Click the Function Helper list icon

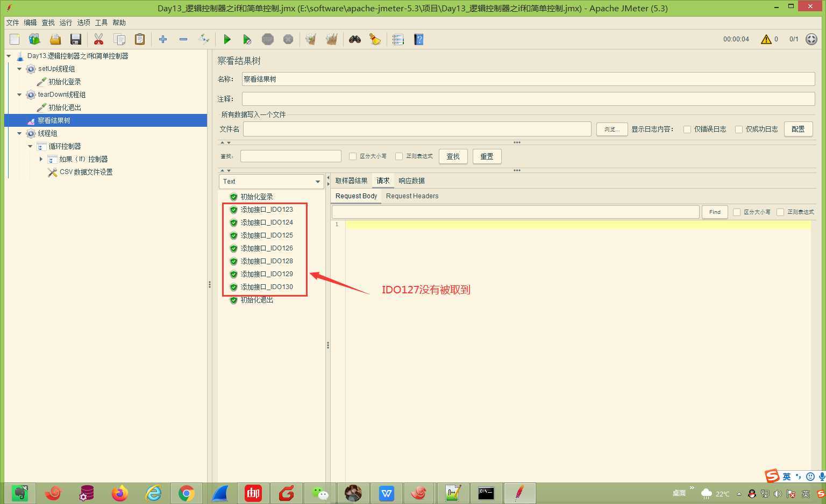[398, 39]
